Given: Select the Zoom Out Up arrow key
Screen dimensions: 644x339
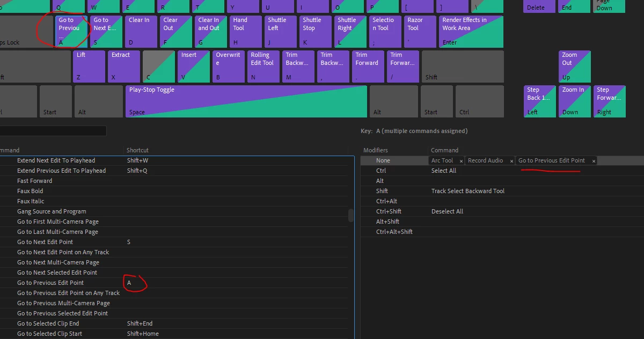Looking at the screenshot, I should point(575,67).
